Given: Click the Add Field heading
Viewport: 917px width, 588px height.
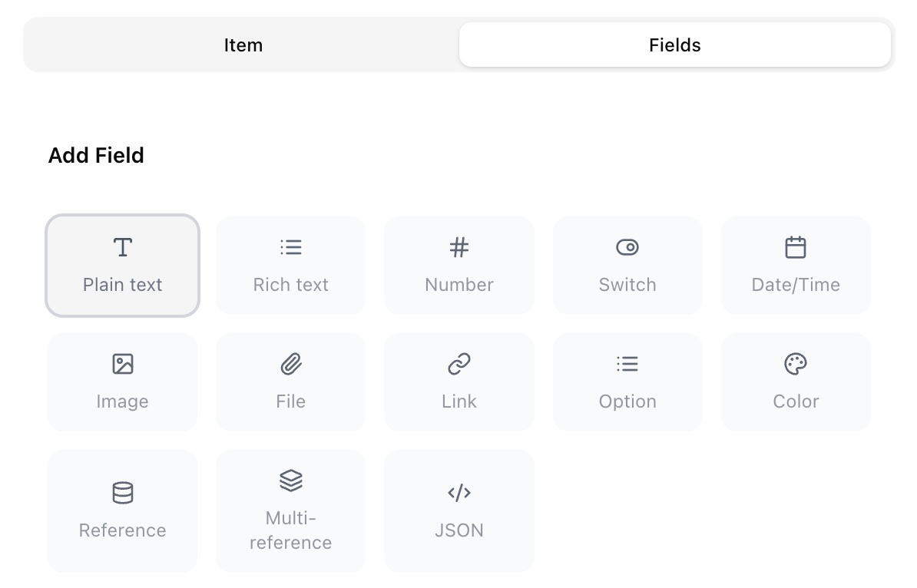Looking at the screenshot, I should 96,155.
